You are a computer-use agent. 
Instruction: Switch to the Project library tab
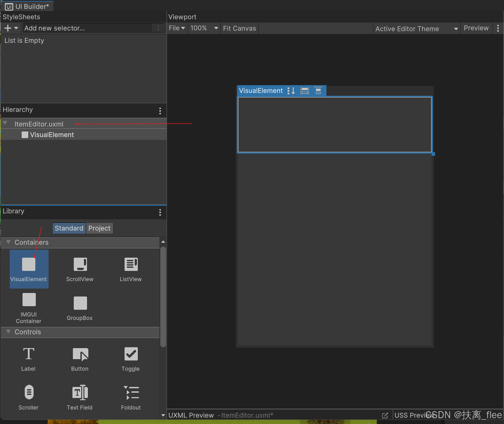99,228
